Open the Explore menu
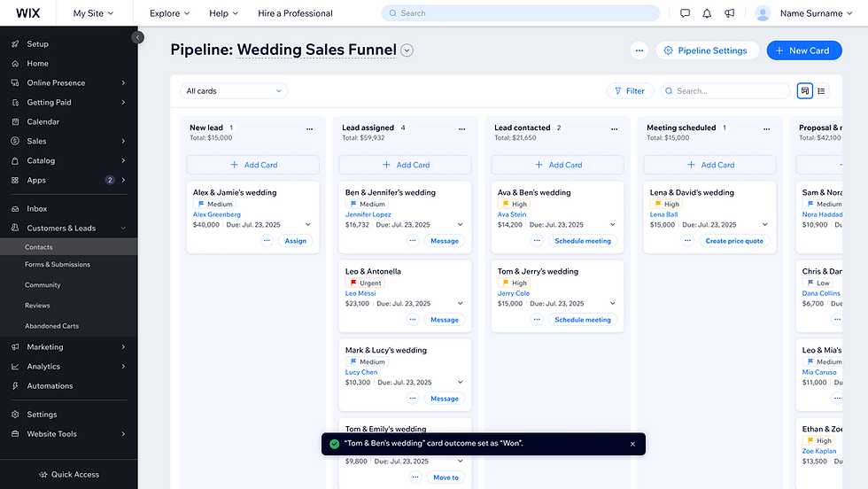 click(169, 13)
